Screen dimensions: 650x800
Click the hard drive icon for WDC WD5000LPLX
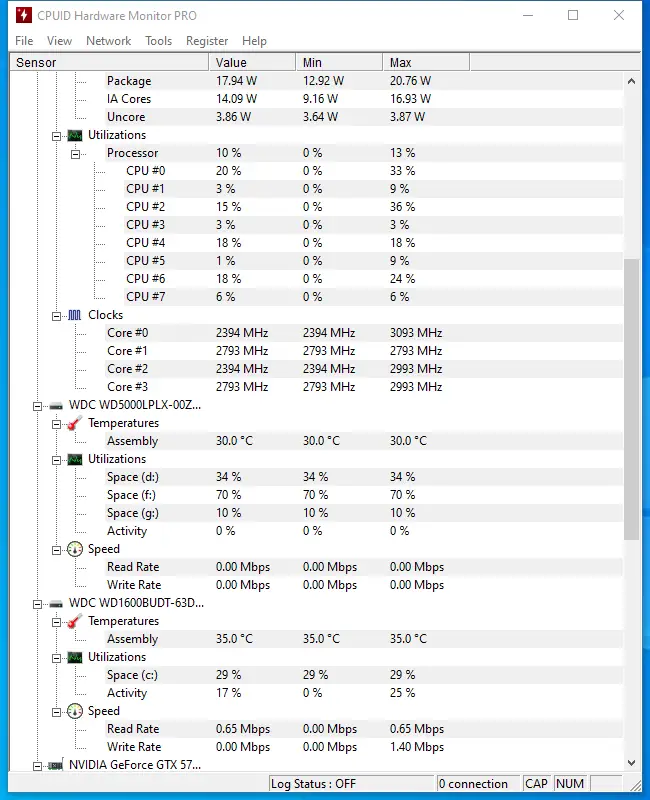(x=55, y=405)
